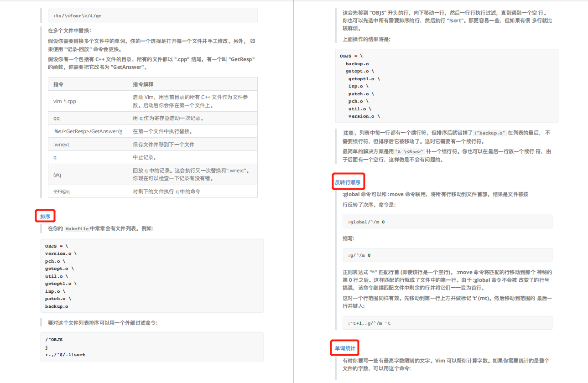Open the 排序 section heading link

[45, 216]
